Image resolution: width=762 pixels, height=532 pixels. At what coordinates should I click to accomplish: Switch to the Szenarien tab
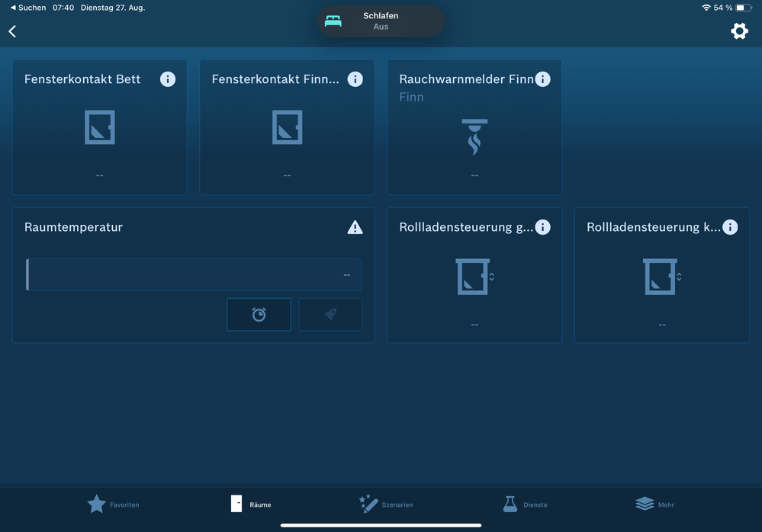tap(386, 505)
